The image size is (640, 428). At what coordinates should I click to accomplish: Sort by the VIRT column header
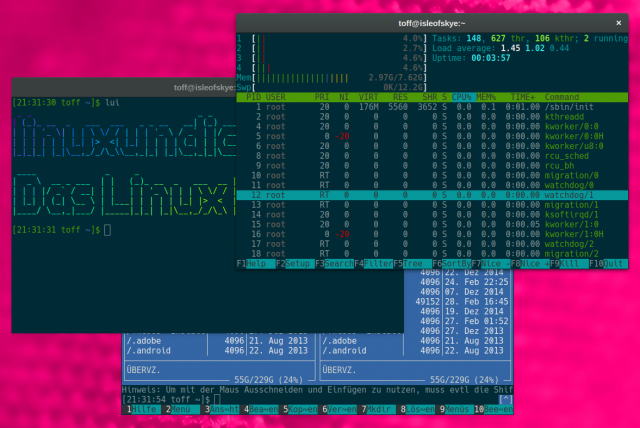pyautogui.click(x=368, y=97)
